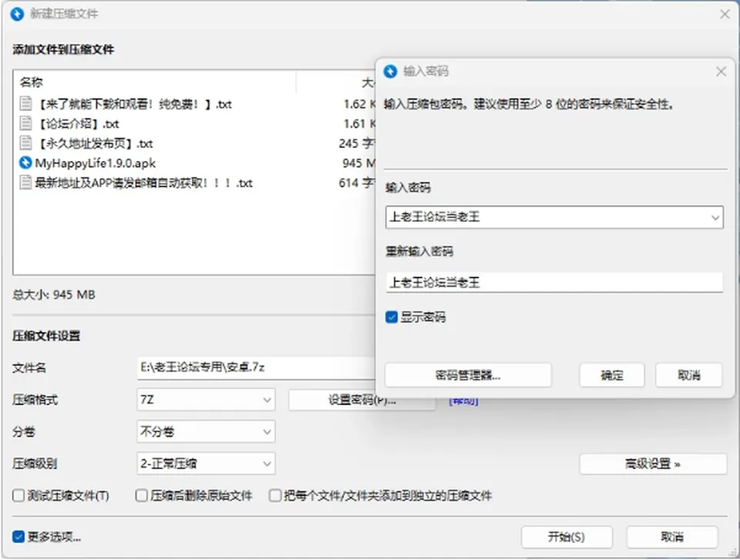The width and height of the screenshot is (740, 560).
Task: Close the 输入密码 dialog
Action: point(721,72)
